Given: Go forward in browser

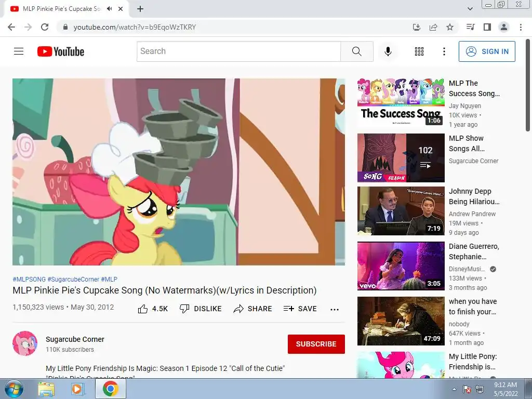Looking at the screenshot, I should tap(28, 27).
